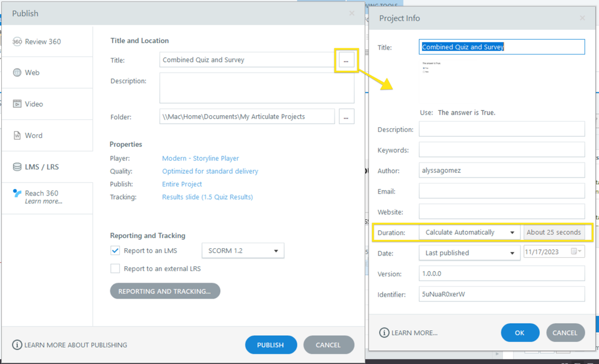Expand the Last published date dropdown
This screenshot has width=599, height=364.
[x=469, y=253]
